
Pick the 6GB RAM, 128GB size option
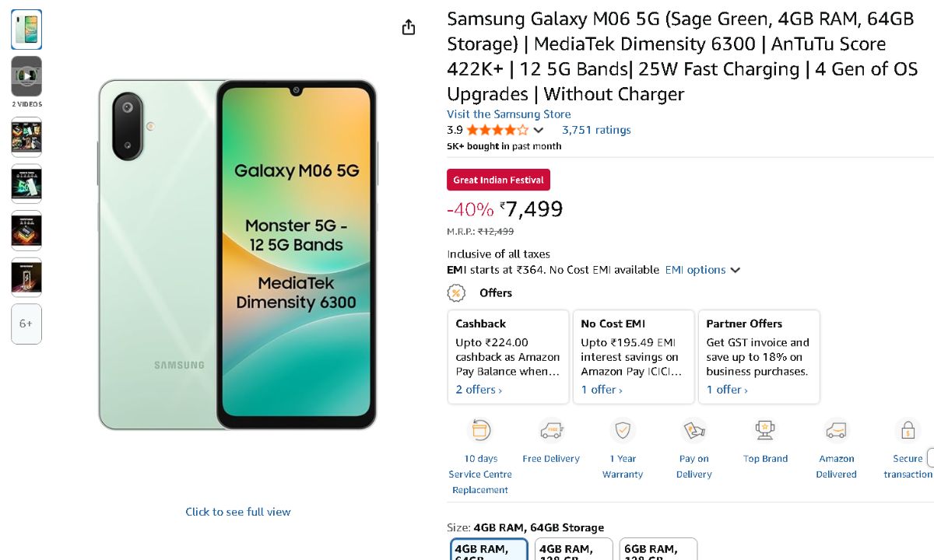click(x=658, y=550)
